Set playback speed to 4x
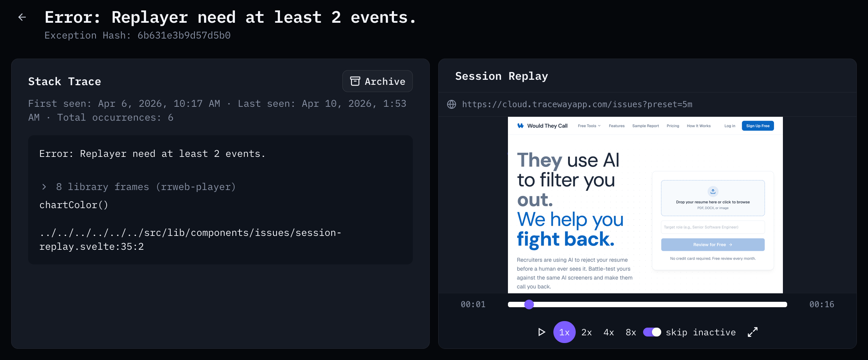Screen dimensions: 868x360 coord(609,332)
